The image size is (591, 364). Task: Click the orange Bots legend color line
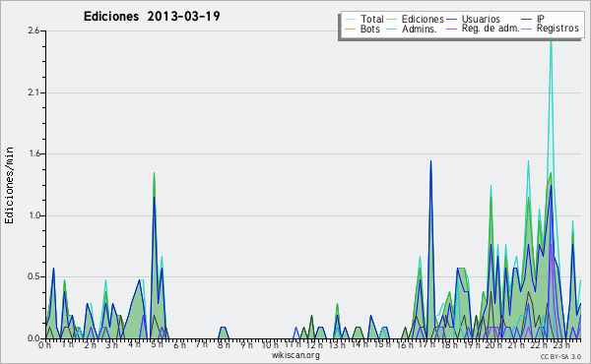click(350, 29)
